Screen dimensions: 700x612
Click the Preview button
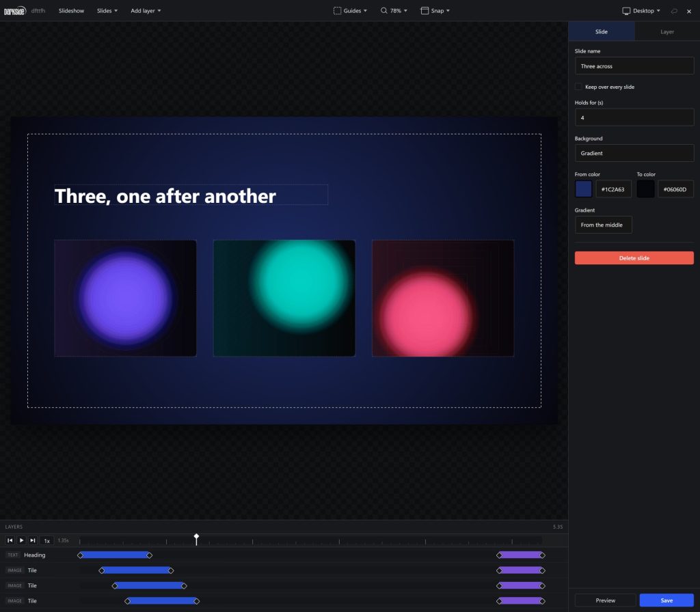tap(605, 600)
